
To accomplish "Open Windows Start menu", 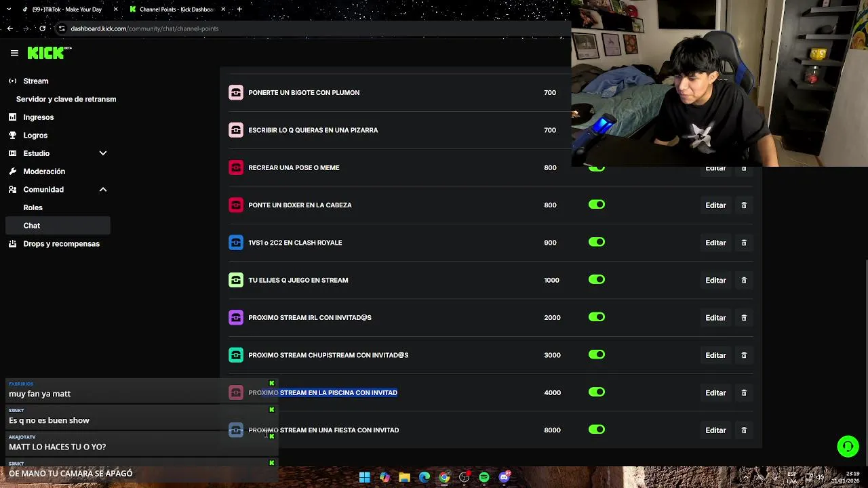I will click(x=365, y=477).
